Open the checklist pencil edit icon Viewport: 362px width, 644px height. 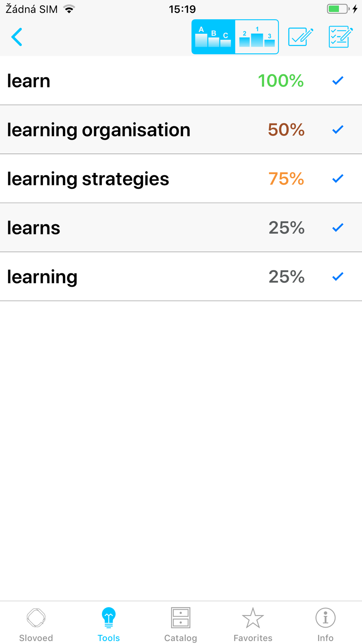(341, 37)
